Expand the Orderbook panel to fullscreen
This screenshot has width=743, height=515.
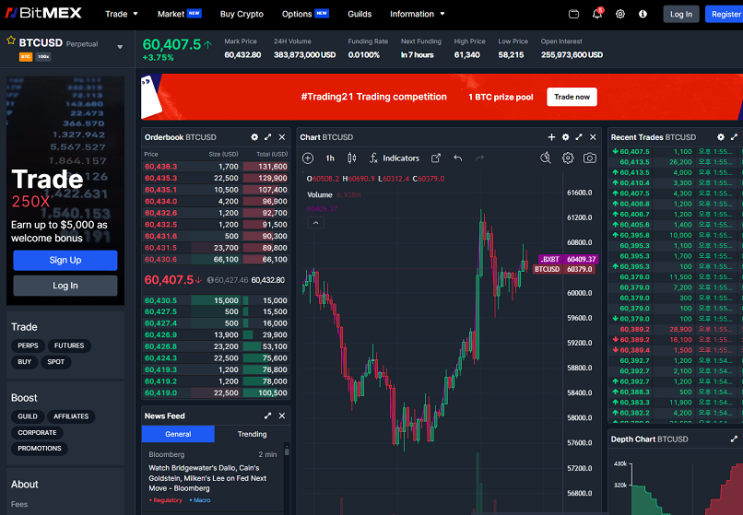(268, 137)
